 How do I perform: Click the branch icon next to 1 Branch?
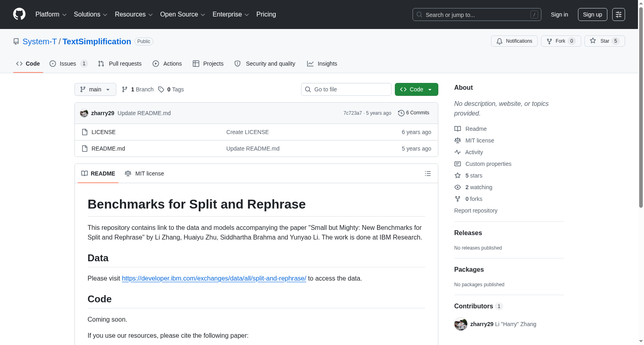click(125, 89)
